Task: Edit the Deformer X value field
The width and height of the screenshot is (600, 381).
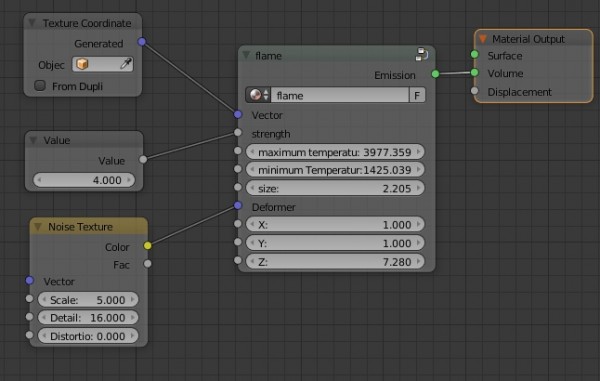Action: [x=335, y=225]
